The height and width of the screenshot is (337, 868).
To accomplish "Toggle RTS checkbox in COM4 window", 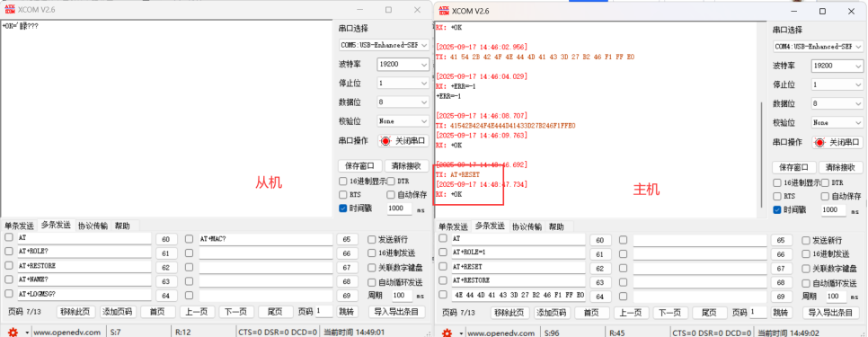I will [776, 197].
